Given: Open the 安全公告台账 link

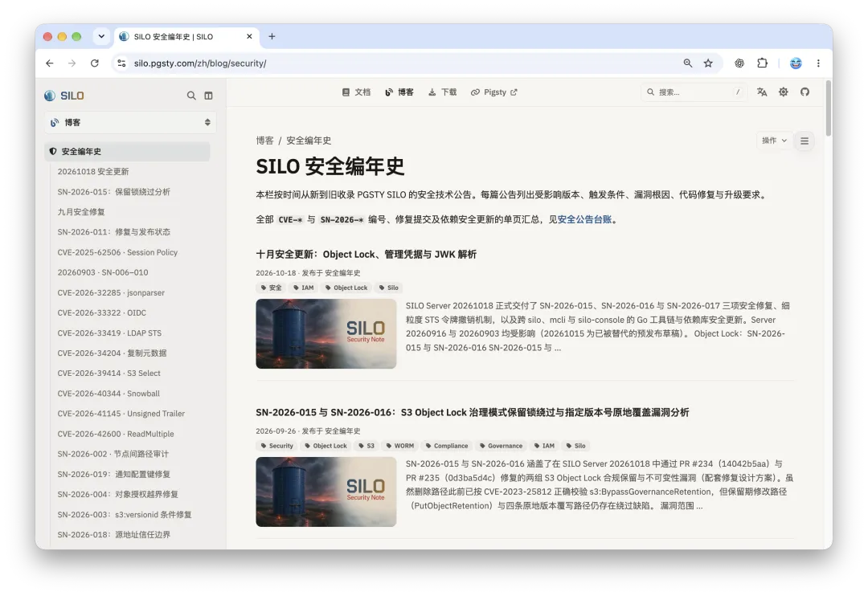Looking at the screenshot, I should (x=584, y=220).
